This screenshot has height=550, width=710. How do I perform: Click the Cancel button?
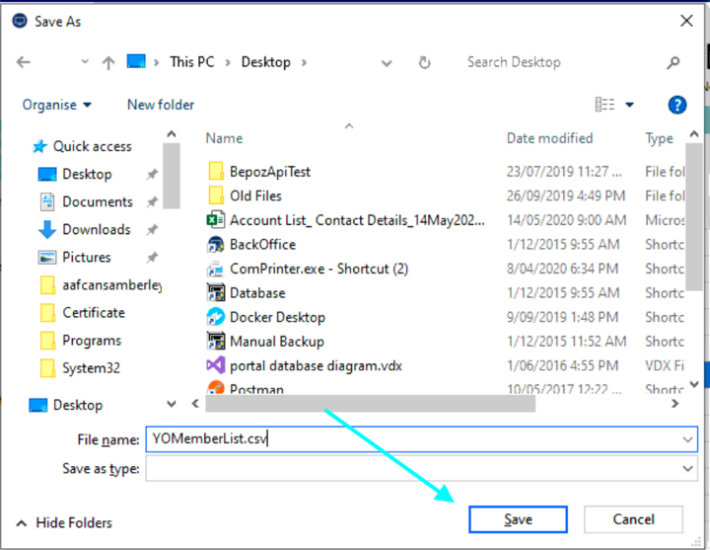633,520
